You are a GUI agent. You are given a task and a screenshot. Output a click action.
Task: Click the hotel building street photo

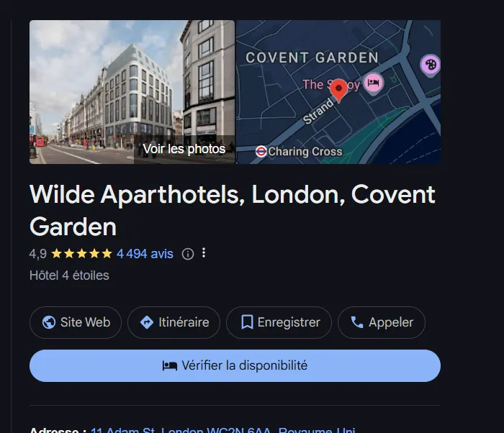pyautogui.click(x=132, y=92)
